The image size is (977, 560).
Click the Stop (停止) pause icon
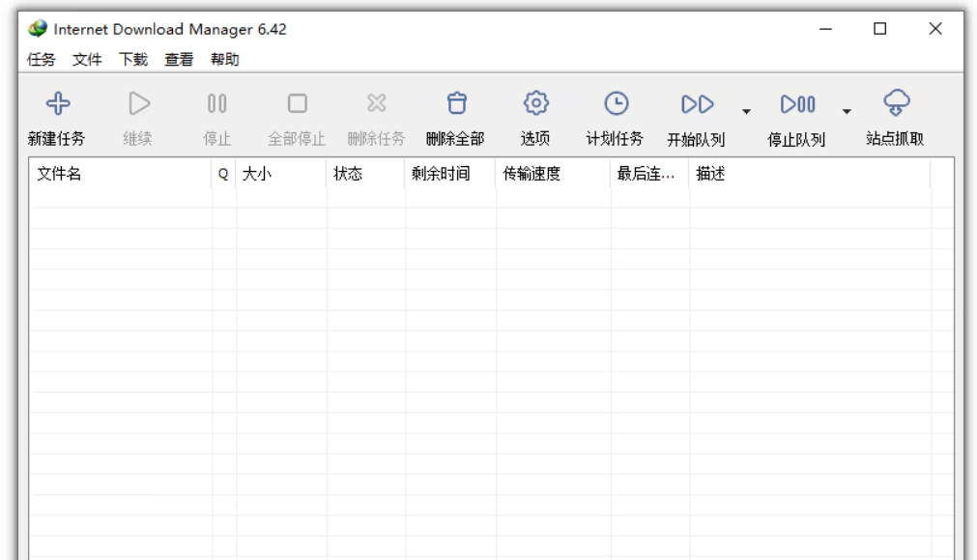[217, 103]
